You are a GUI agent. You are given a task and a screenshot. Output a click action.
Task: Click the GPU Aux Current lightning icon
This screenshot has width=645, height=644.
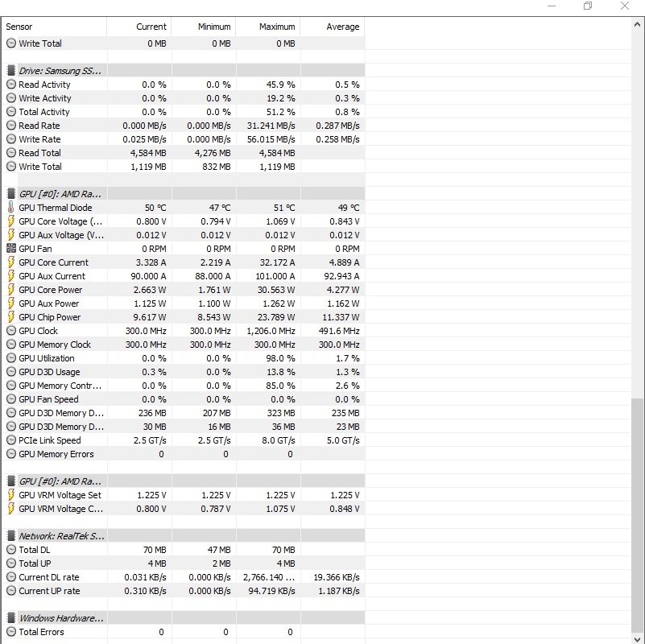click(x=11, y=276)
